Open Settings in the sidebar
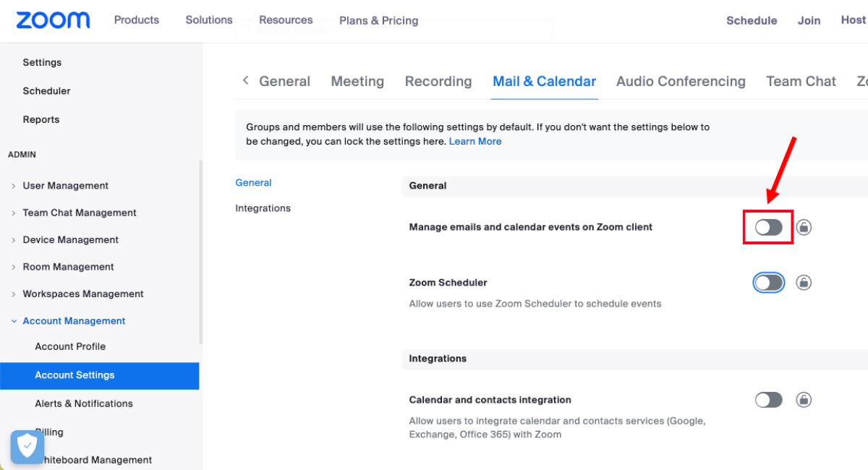 [42, 62]
